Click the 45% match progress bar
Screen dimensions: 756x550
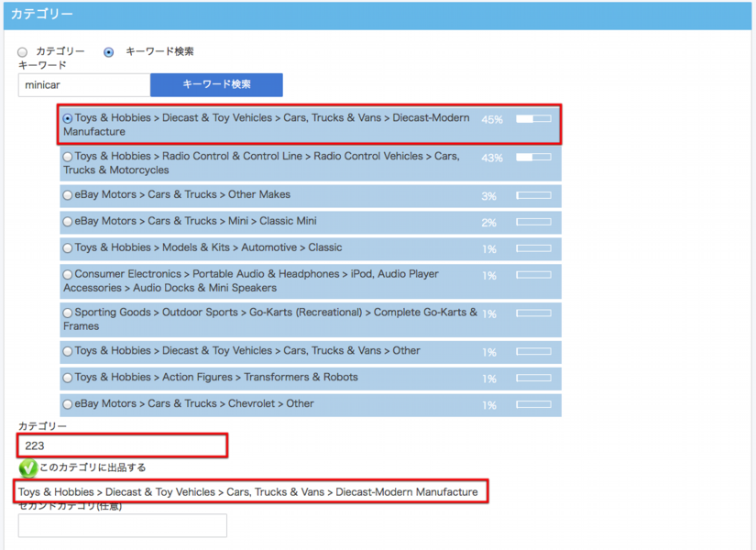[x=533, y=119]
